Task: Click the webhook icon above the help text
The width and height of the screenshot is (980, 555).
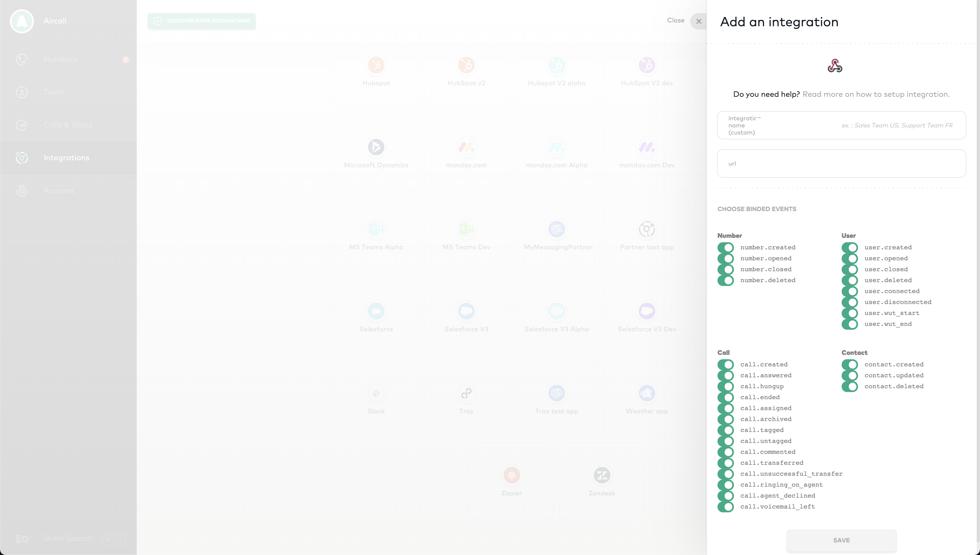Action: (x=835, y=66)
